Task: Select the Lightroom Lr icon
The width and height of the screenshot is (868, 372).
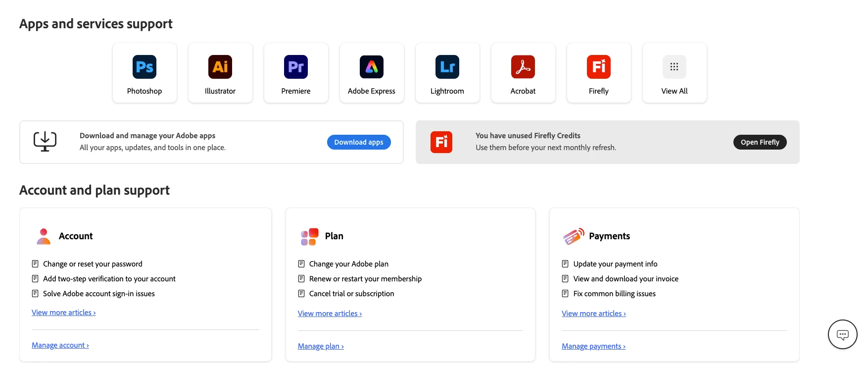Action: pos(447,67)
